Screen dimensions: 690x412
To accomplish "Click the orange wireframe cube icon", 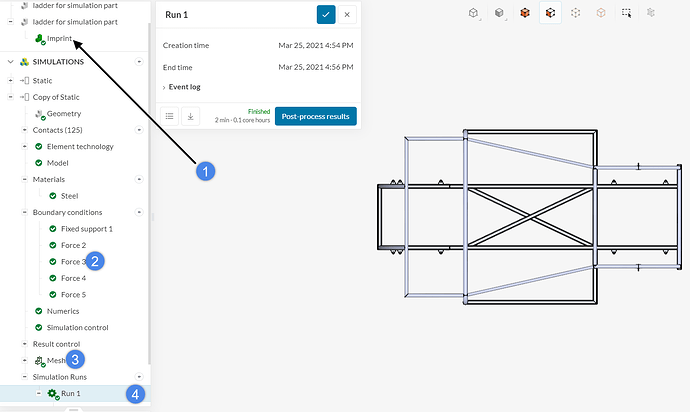I will pos(601,13).
